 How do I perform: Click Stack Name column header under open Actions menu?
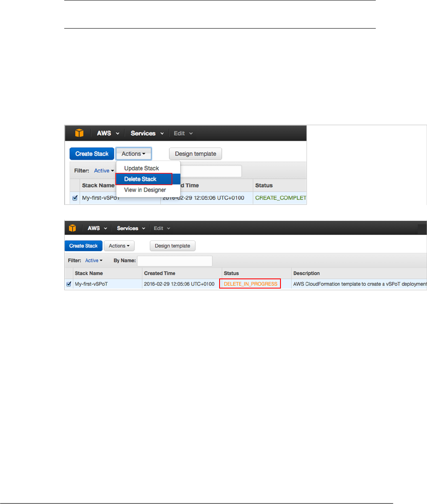[x=98, y=185]
